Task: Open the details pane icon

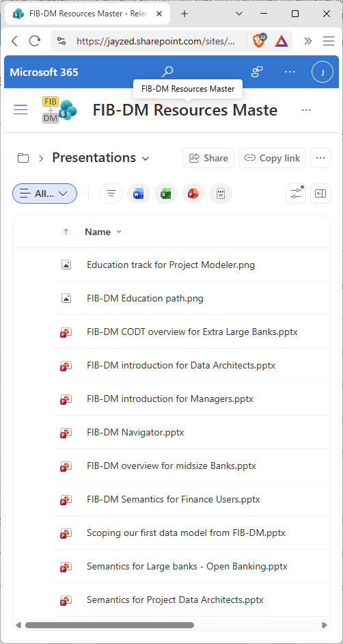Action: click(x=320, y=193)
